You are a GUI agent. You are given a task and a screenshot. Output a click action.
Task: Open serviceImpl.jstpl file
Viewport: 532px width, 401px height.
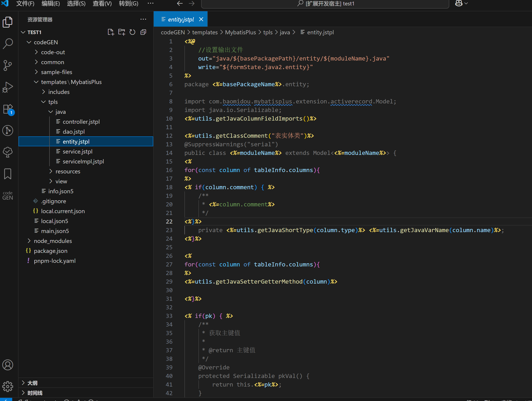[x=86, y=161]
